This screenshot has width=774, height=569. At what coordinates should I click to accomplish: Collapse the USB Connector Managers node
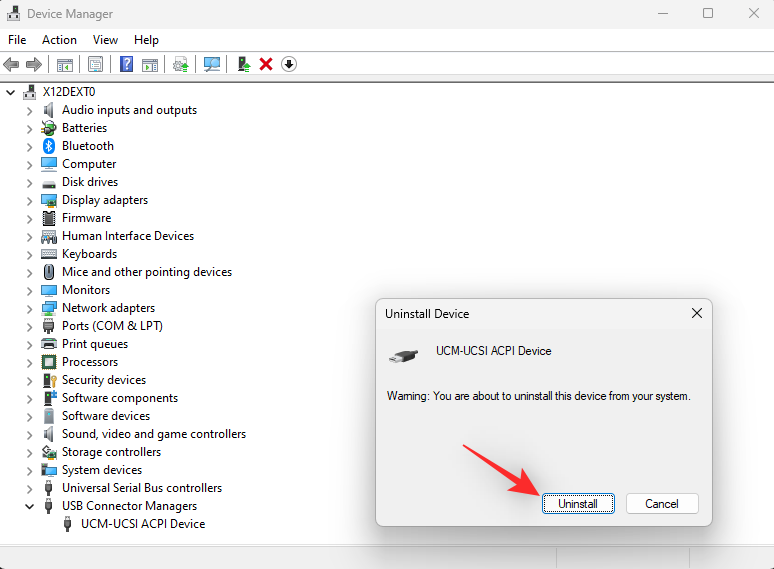click(29, 506)
